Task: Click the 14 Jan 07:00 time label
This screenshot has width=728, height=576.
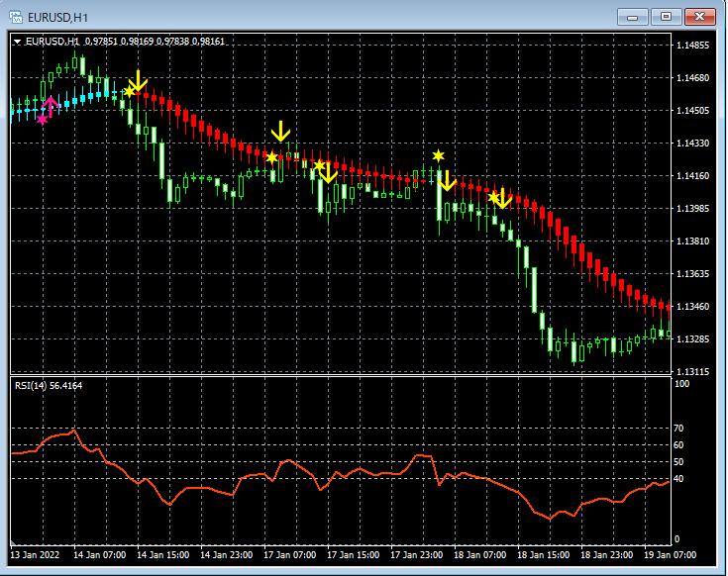Action: pos(99,555)
